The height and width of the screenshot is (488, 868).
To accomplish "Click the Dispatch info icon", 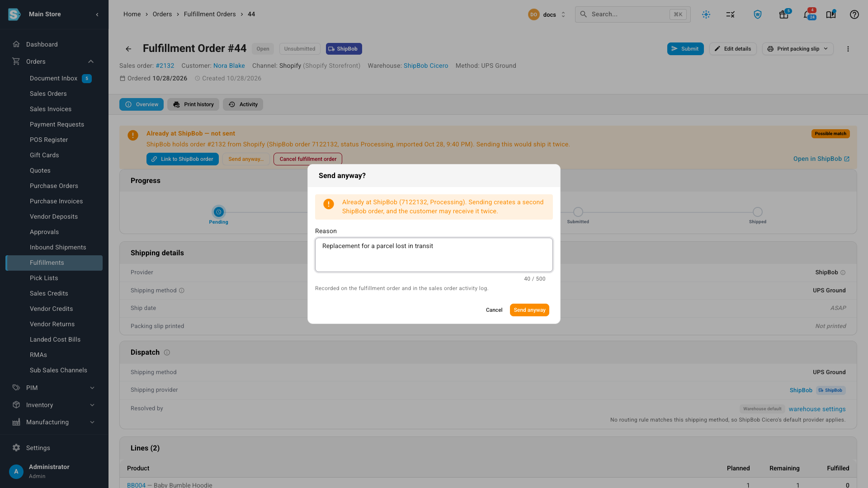I will tap(167, 352).
